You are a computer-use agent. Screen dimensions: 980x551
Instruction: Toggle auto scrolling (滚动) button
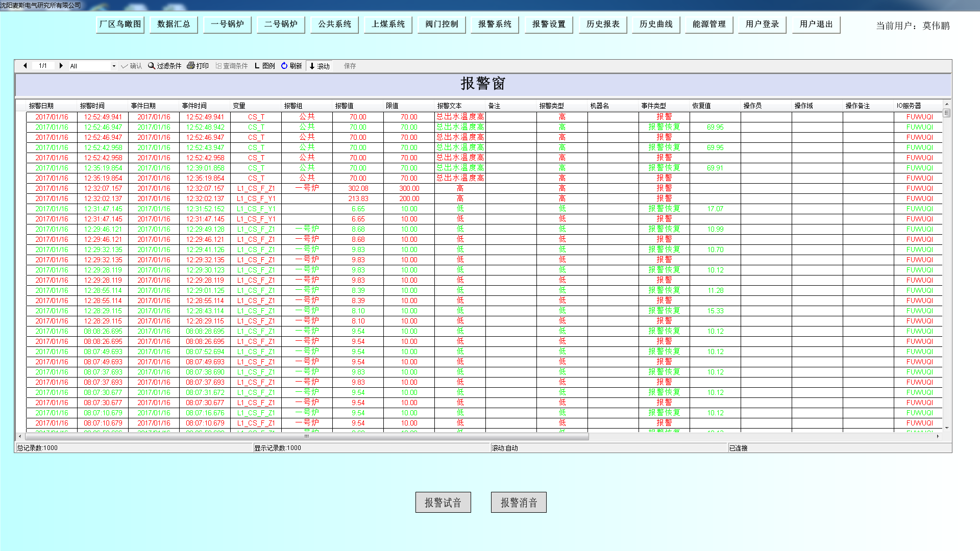pos(320,66)
